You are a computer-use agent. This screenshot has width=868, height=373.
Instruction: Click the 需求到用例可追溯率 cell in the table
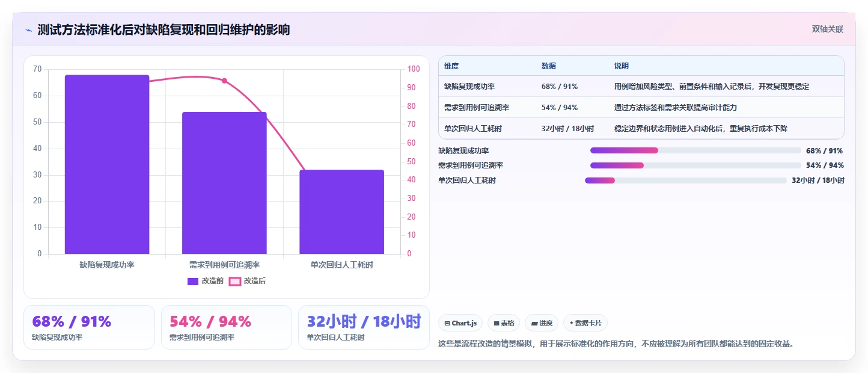click(x=477, y=107)
